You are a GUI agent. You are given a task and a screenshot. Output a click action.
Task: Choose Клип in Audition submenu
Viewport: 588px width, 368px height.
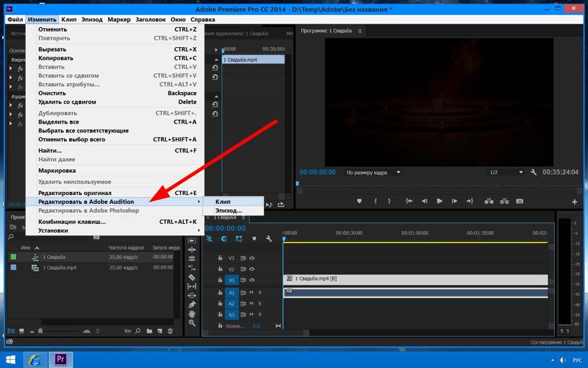coord(233,202)
